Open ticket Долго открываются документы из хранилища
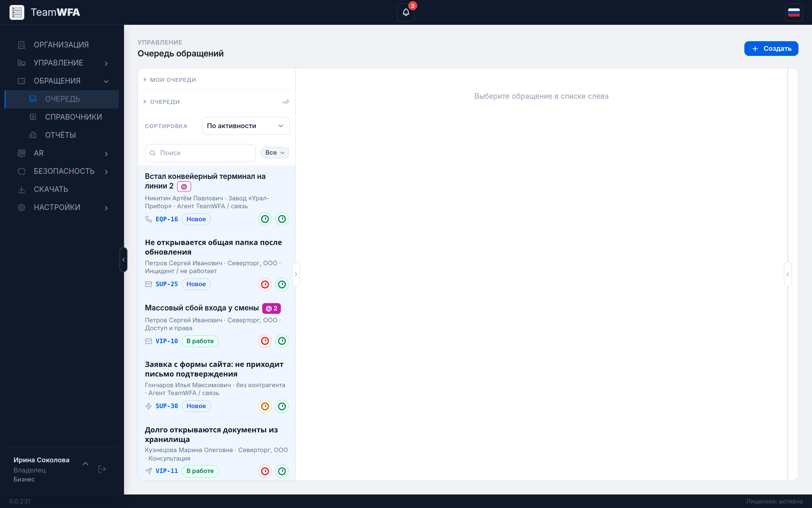This screenshot has height=508, width=812. (211, 434)
